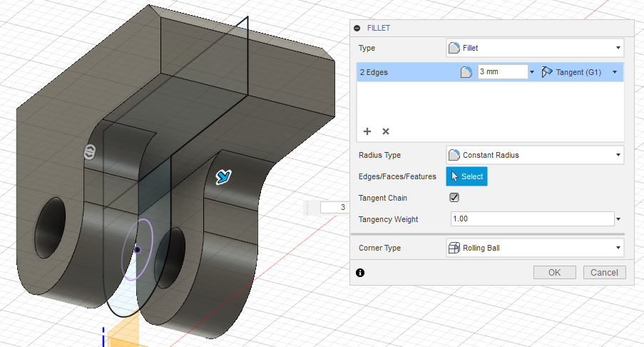Add a new selection set with plus icon
Image resolution: width=644 pixels, height=347 pixels.
(x=367, y=131)
